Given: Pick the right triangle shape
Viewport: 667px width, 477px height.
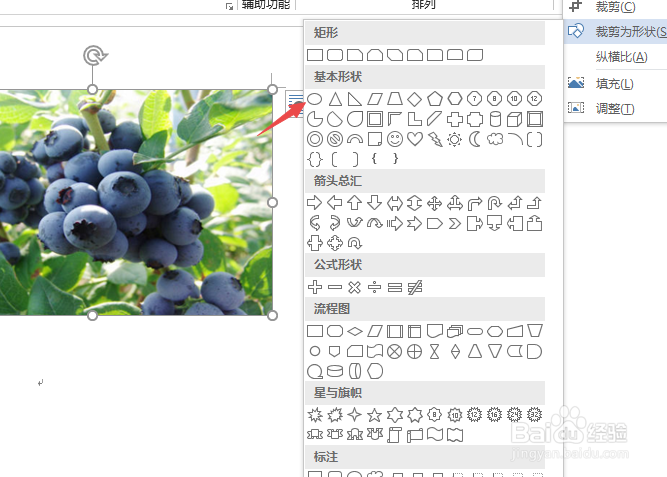Looking at the screenshot, I should [355, 99].
